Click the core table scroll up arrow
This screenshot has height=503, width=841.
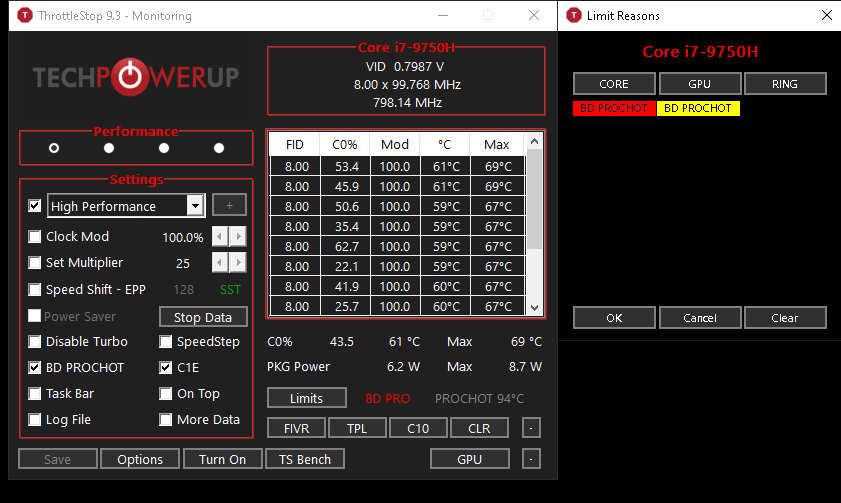coord(534,142)
